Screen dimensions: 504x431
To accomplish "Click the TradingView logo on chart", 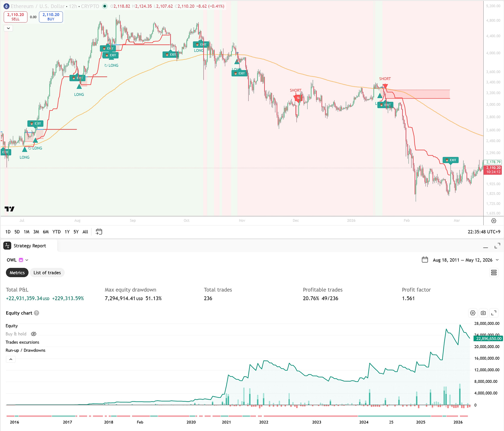I will pyautogui.click(x=10, y=209).
